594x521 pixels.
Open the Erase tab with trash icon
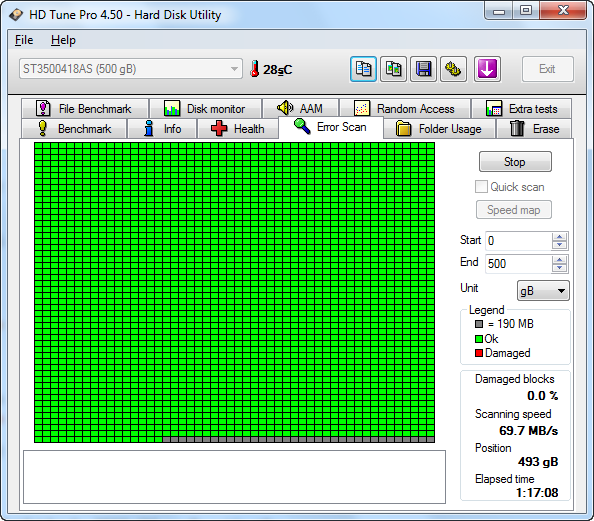click(x=534, y=129)
